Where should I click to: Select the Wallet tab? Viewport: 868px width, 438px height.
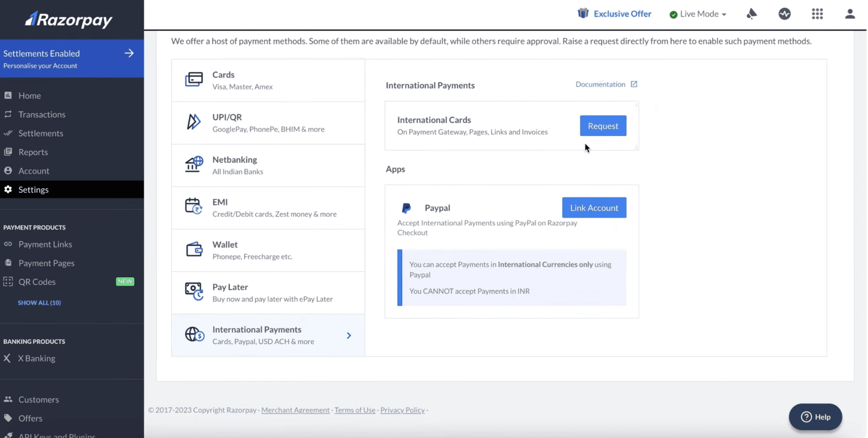click(x=268, y=250)
